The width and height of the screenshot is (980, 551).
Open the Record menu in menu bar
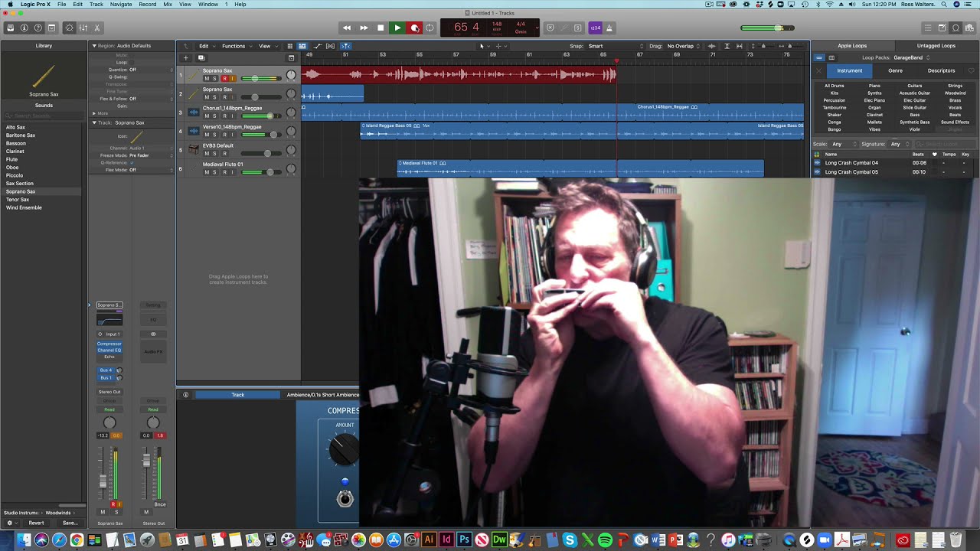tap(148, 5)
